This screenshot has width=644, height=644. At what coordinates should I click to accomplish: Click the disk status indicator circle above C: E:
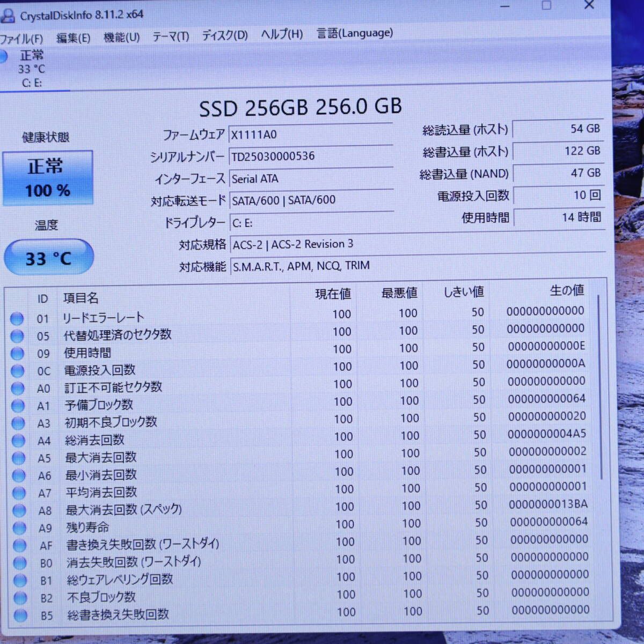3,56
